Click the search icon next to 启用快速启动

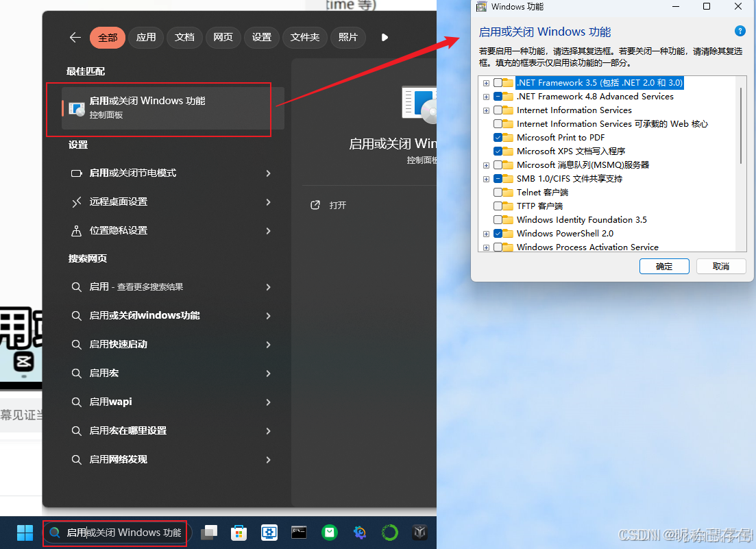point(76,344)
